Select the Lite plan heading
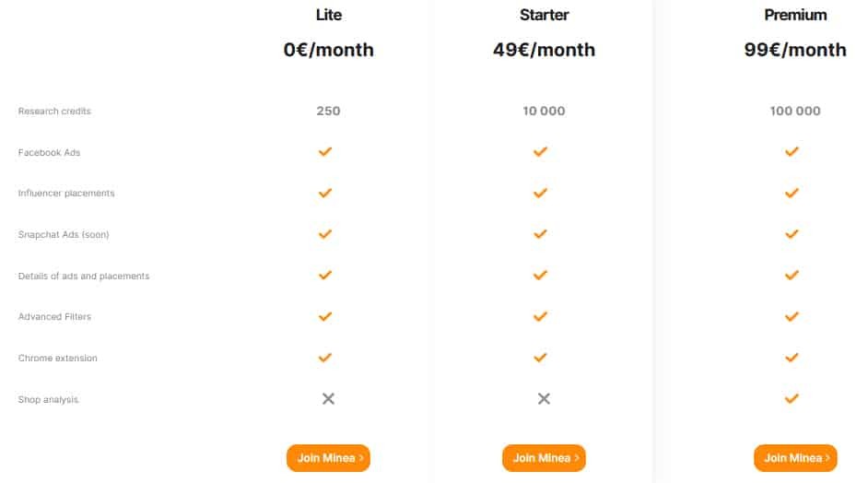Screen dimensions: 868x483 [329, 15]
